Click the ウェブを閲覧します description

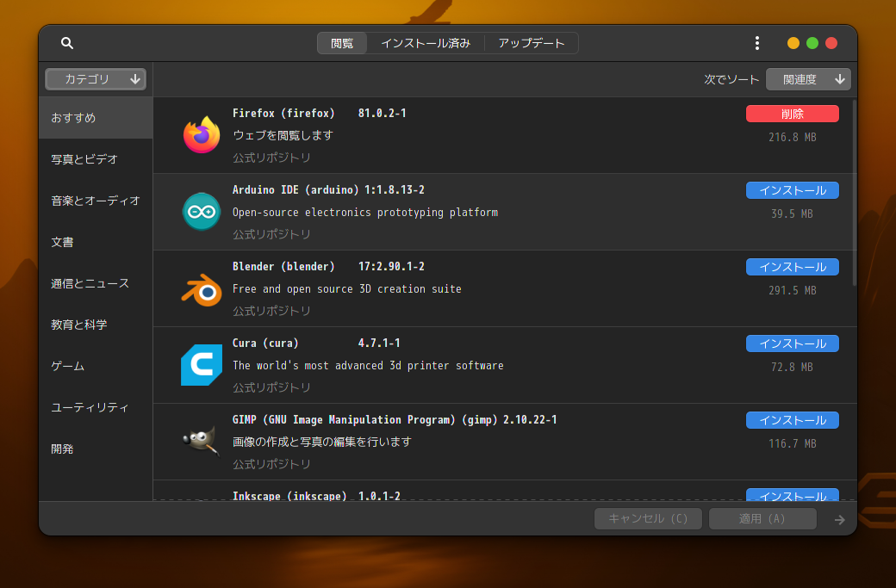coord(283,135)
